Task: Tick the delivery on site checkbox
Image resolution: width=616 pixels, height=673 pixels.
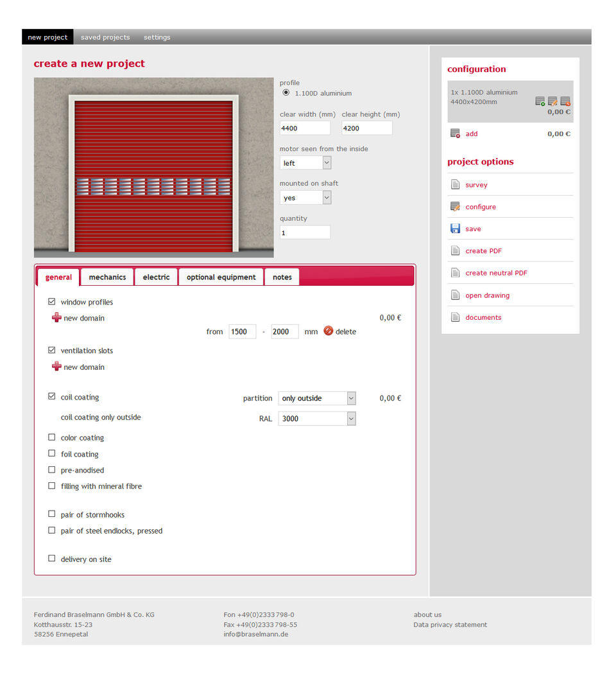Action: 52,559
